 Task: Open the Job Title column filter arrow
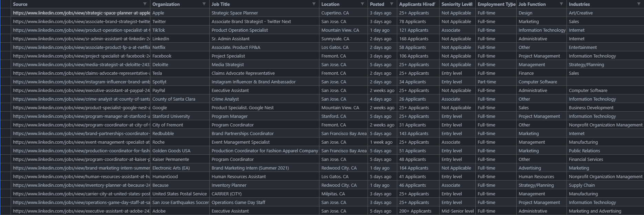(x=314, y=4)
